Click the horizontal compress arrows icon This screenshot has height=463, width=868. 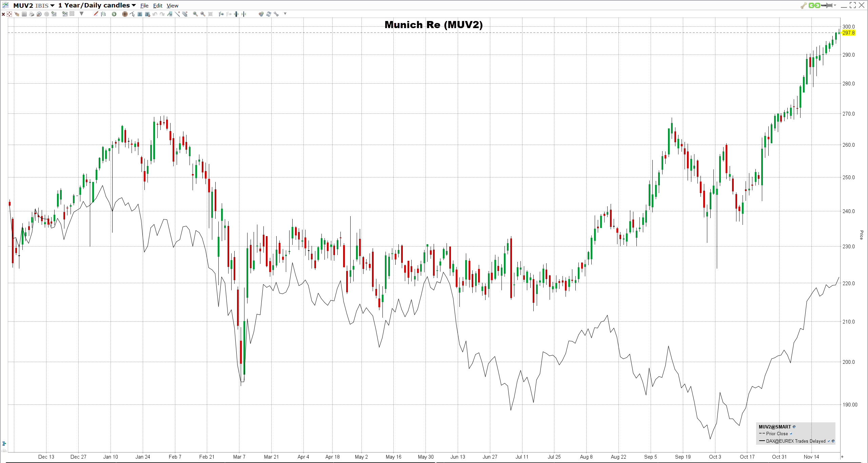(x=243, y=14)
